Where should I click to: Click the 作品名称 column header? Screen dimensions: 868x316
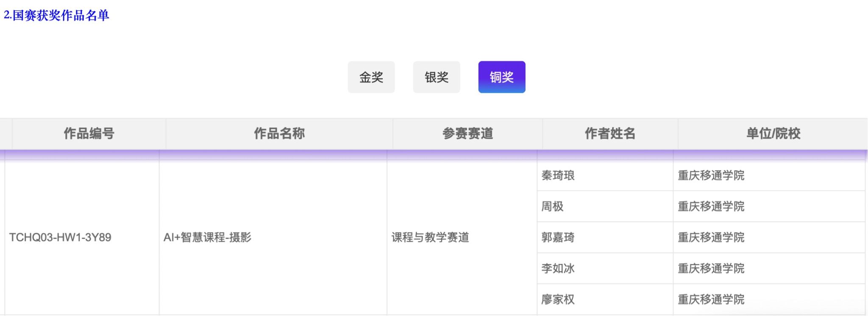click(279, 134)
